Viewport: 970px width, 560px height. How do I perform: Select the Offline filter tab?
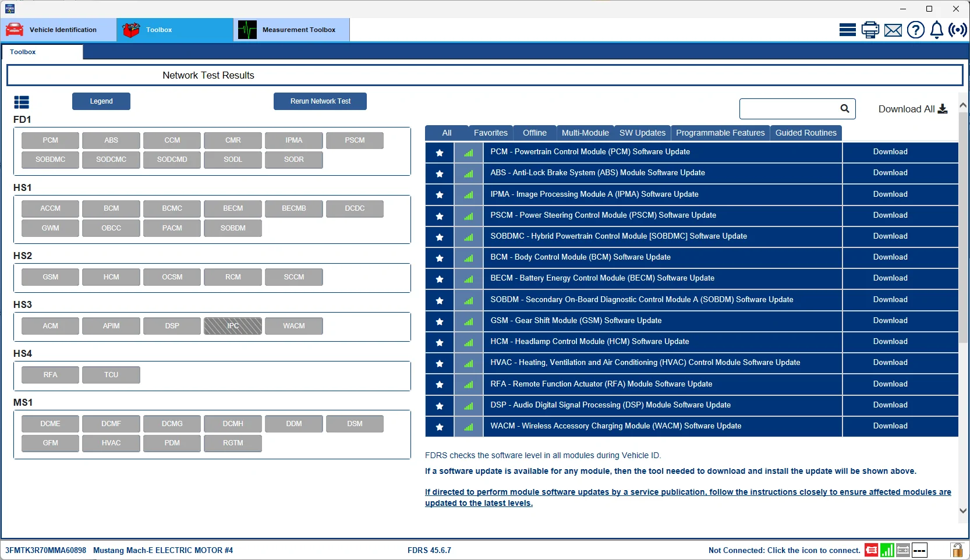534,133
